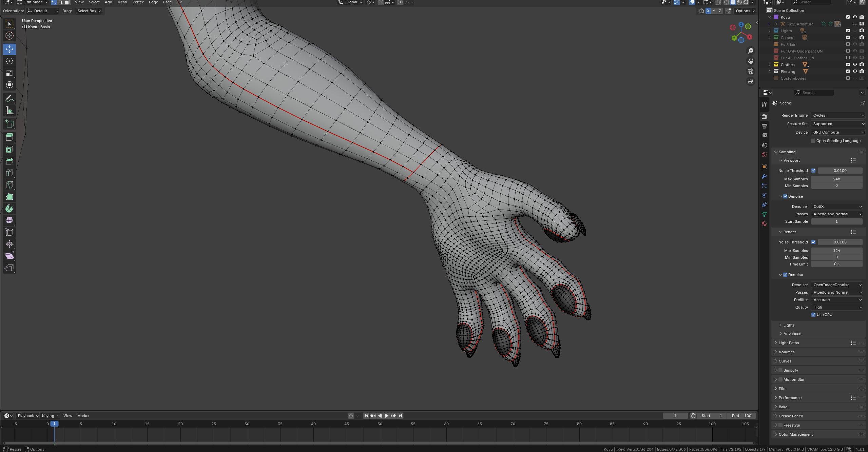Expand the Light Paths panel
This screenshot has width=868, height=452.
click(789, 343)
